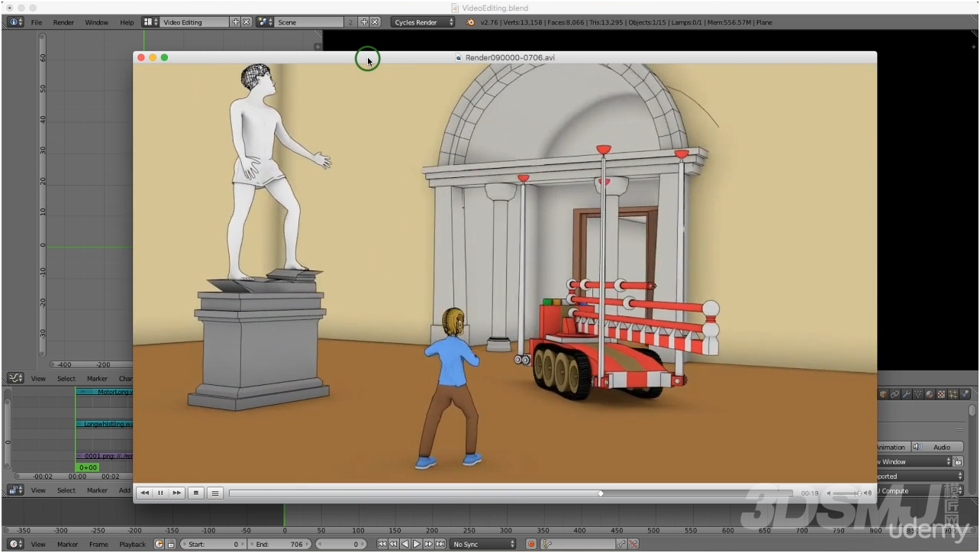The image size is (980, 553).
Task: Click the Blender logo icon in header
Action: (470, 22)
